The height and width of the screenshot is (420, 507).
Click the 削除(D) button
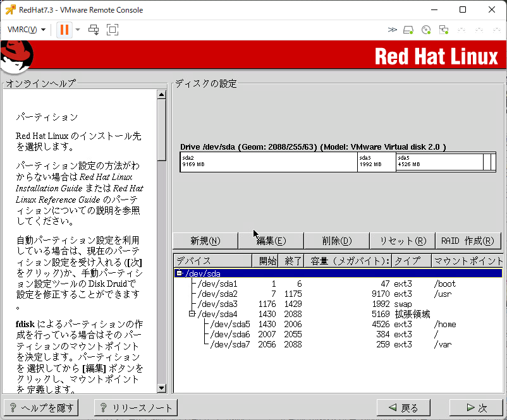click(x=336, y=241)
